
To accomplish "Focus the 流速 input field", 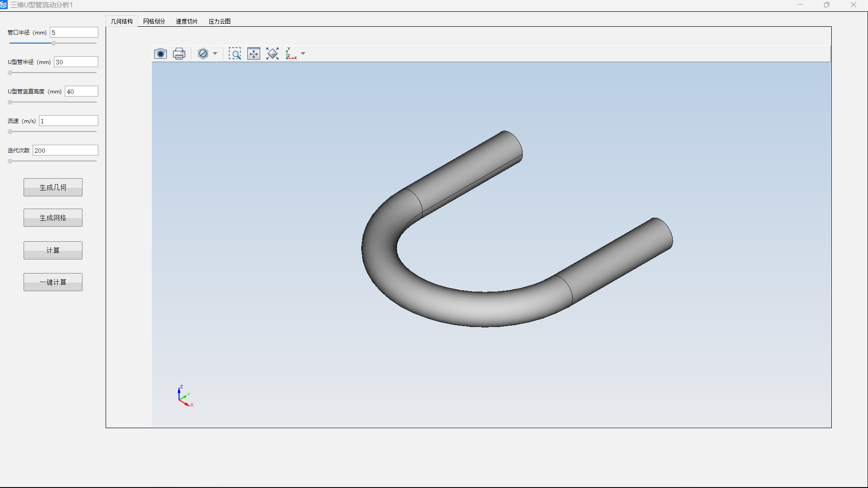I will (x=68, y=121).
